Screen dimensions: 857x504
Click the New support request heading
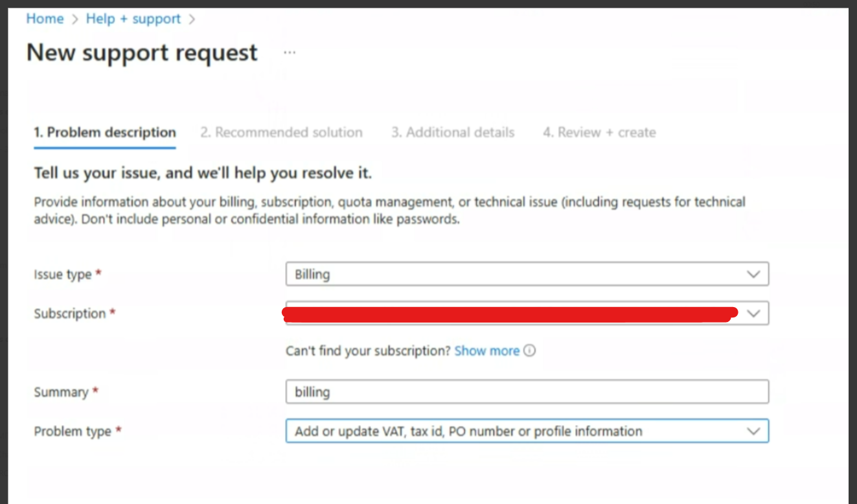(143, 52)
